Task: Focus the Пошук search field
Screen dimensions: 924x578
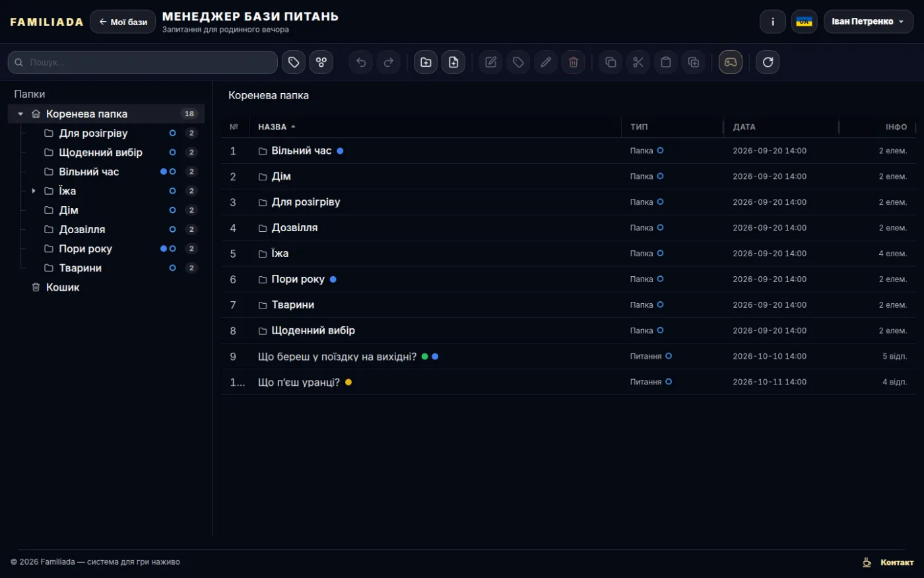Action: (143, 62)
